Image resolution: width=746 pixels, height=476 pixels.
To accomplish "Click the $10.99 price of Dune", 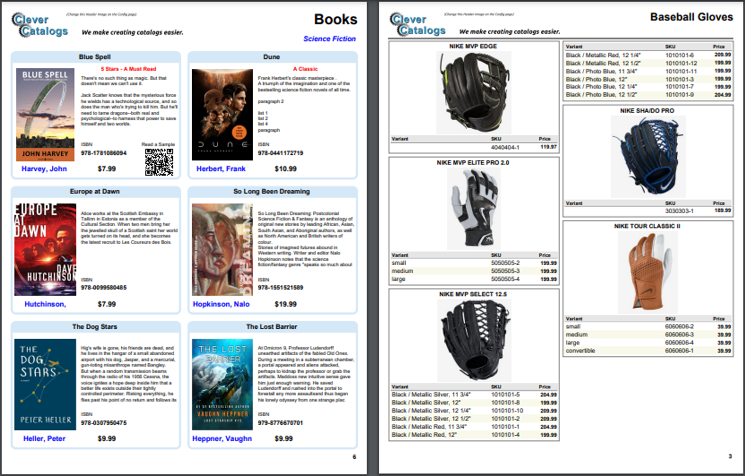I will click(x=285, y=169).
